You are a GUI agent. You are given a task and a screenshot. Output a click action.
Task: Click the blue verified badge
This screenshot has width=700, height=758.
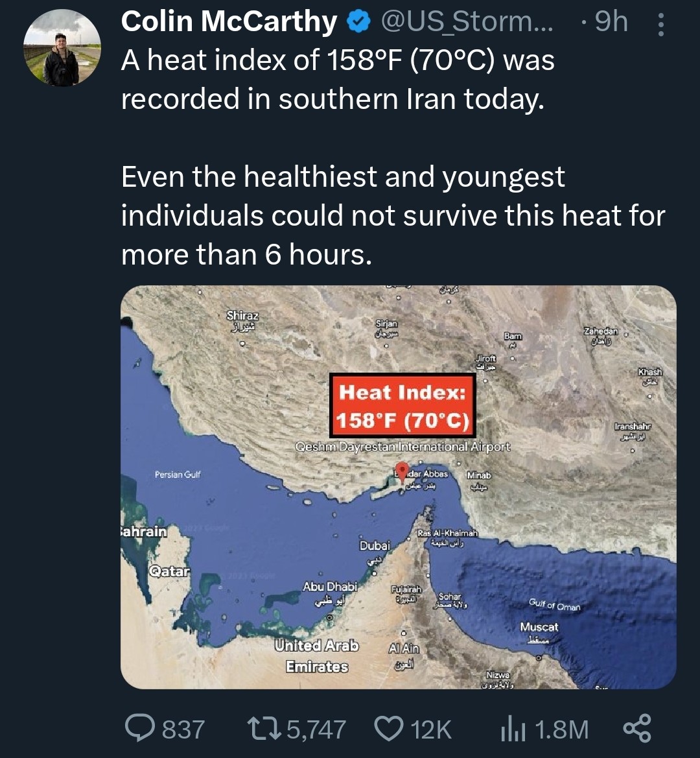358,23
